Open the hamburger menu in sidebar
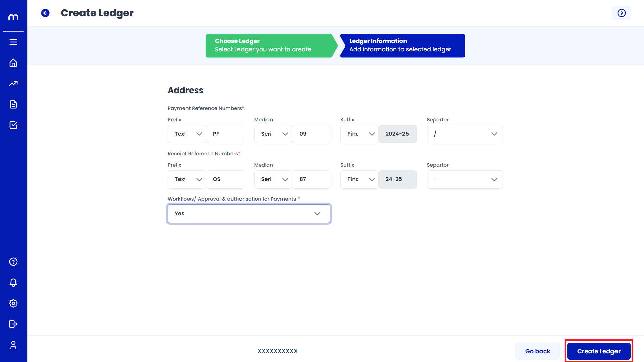Image resolution: width=644 pixels, height=362 pixels. 13,42
